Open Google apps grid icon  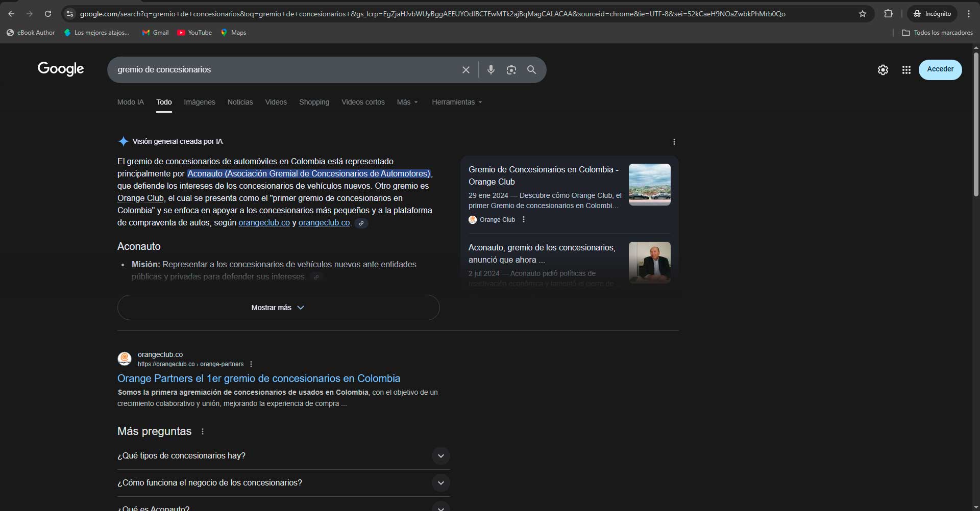[906, 70]
